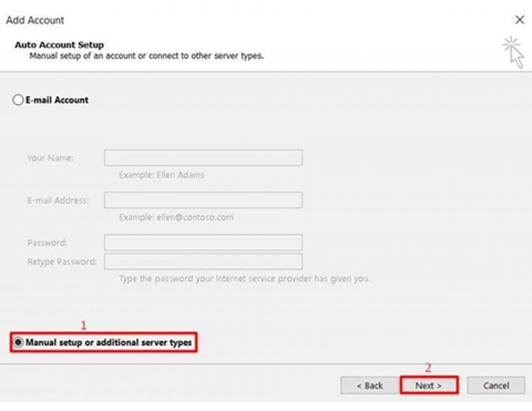Click the Example: Ellen Adams hint
This screenshot has width=532, height=411.
click(x=162, y=175)
